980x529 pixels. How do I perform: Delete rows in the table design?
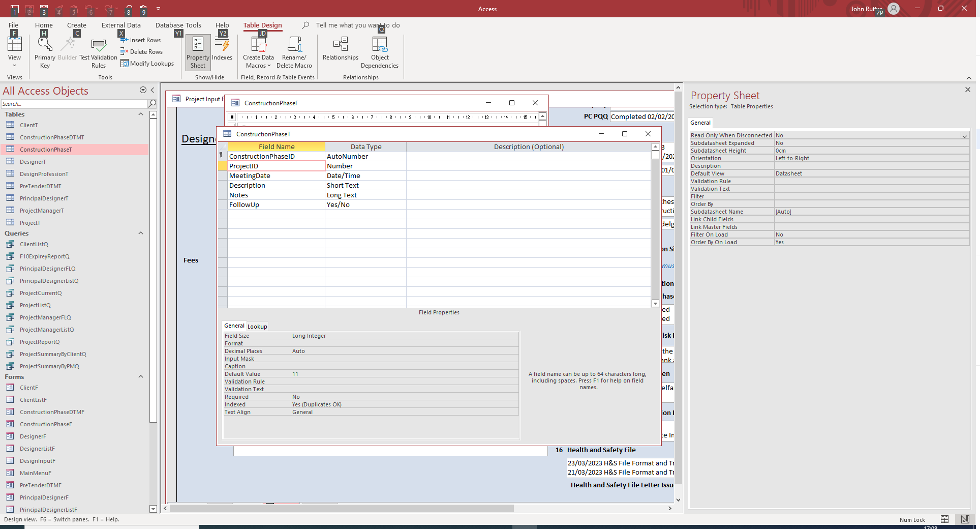click(x=142, y=51)
